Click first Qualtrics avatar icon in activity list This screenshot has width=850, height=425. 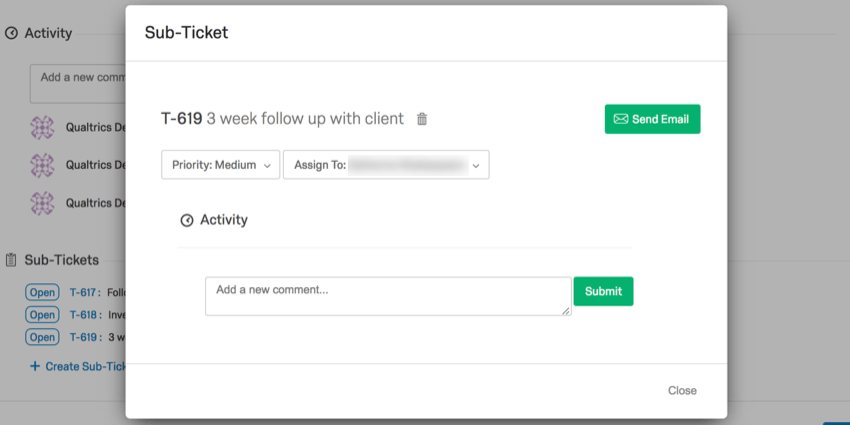click(42, 127)
